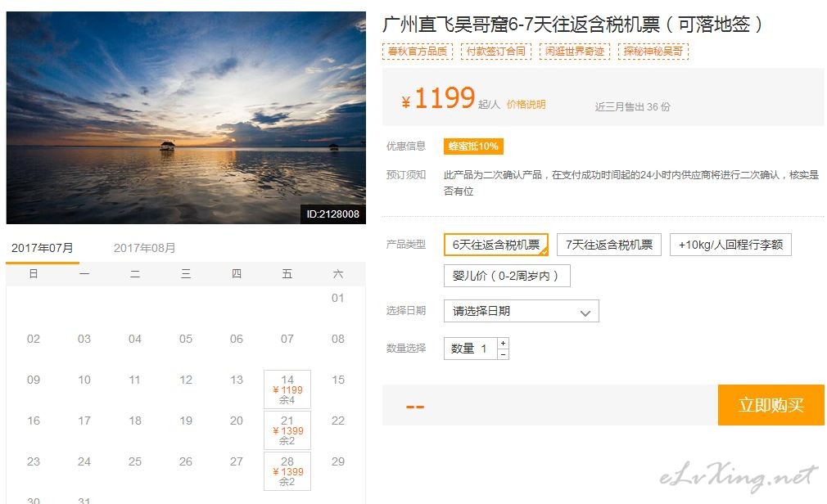827x504 pixels.
Task: Switch to the 2017年07月 calendar tab
Action: point(43,248)
